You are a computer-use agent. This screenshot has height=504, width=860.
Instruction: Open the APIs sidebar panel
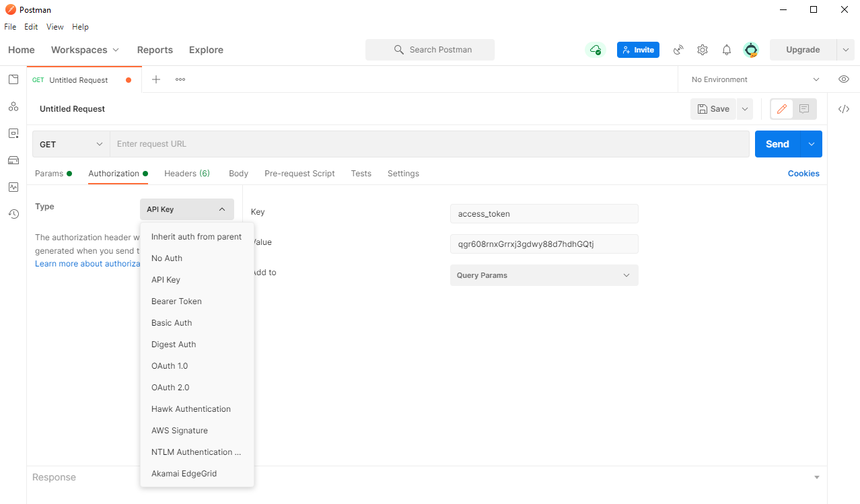[x=13, y=106]
